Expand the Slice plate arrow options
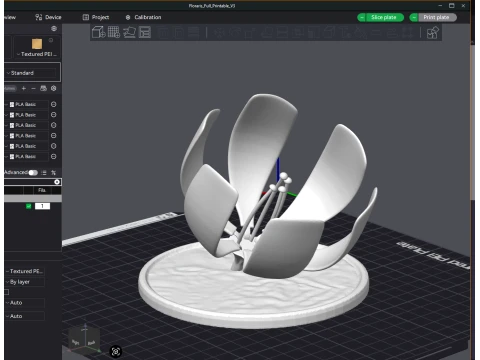Viewport: 480px width, 360px height. [362, 17]
